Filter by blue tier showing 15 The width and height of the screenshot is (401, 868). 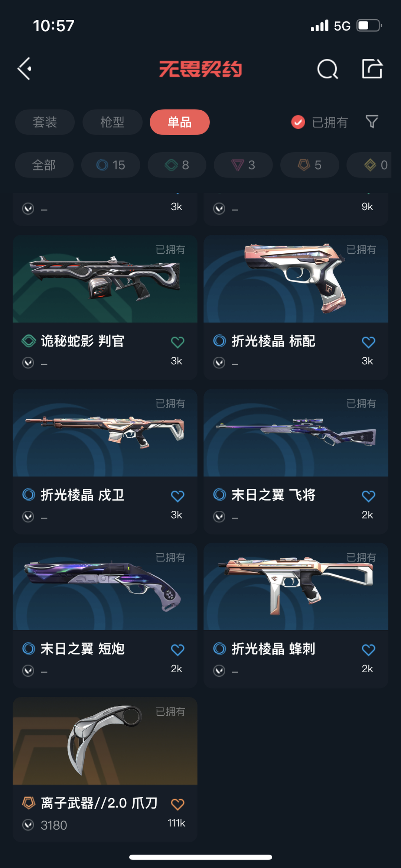[111, 165]
